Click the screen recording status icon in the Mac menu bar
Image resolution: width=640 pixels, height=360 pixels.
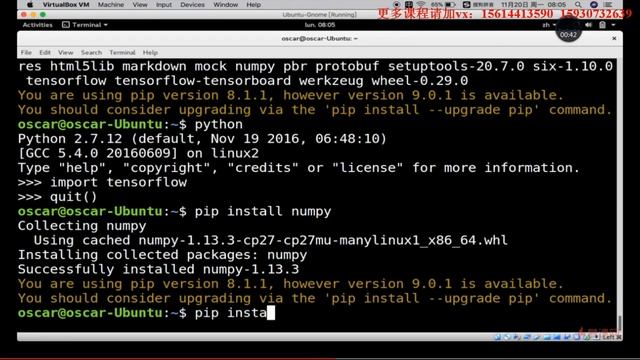coord(396,4)
